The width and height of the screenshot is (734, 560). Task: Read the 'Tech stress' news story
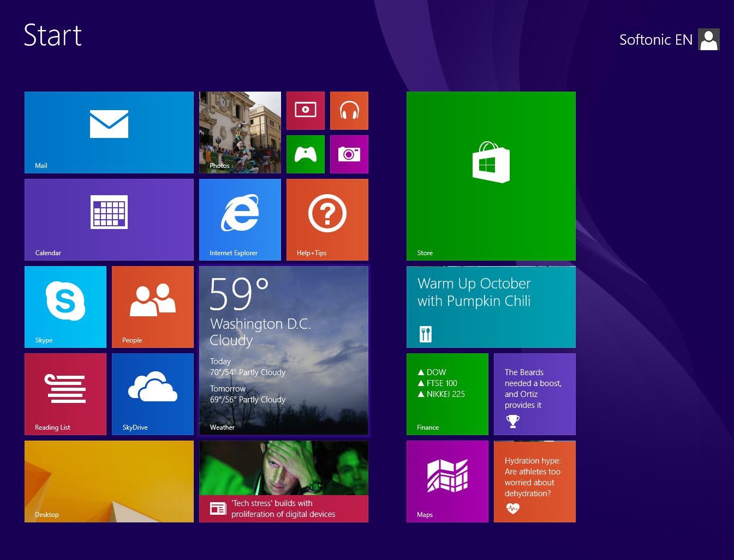coord(284,481)
